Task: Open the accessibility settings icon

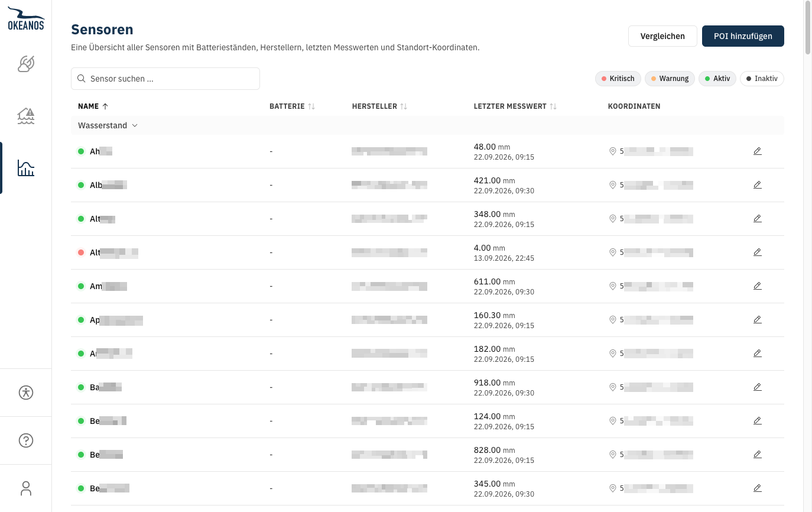Action: coord(26,392)
